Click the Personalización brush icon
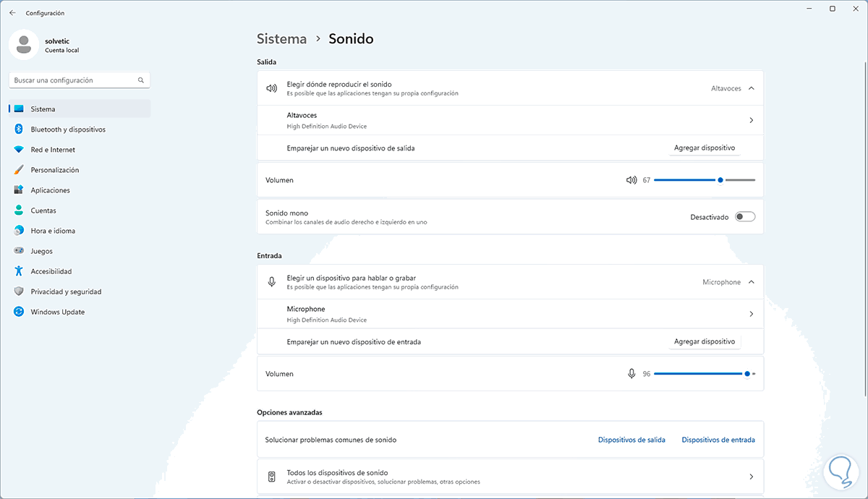868x499 pixels. [x=19, y=170]
